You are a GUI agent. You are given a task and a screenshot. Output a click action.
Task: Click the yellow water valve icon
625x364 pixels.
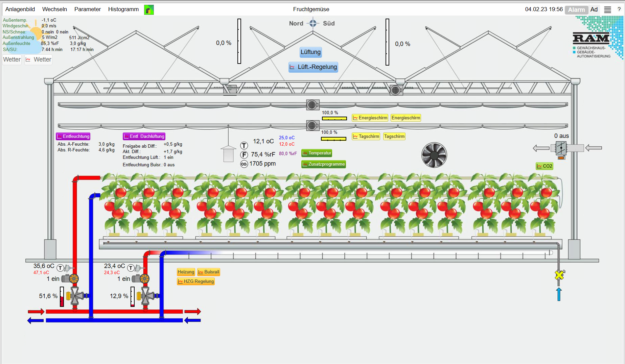point(559,275)
